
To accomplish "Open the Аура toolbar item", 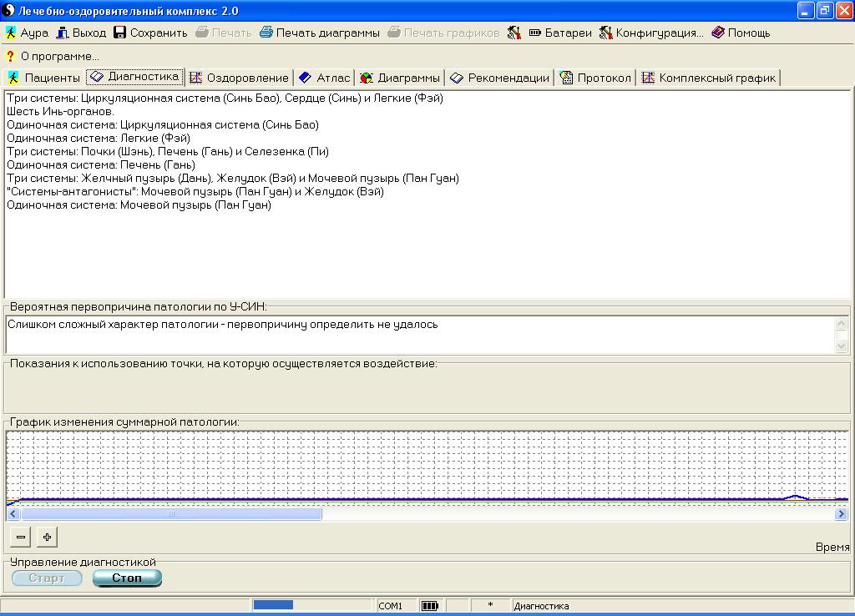I will 27,33.
